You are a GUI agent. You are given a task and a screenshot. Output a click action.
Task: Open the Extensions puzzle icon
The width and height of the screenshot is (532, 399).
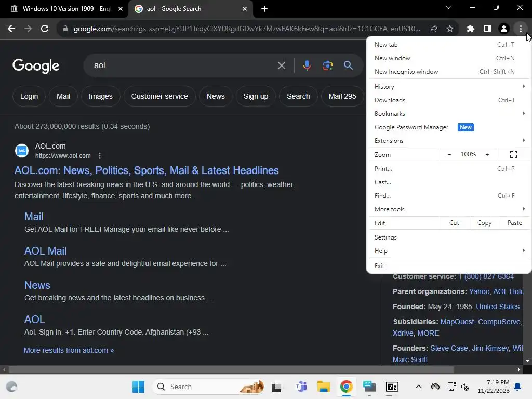pos(470,29)
